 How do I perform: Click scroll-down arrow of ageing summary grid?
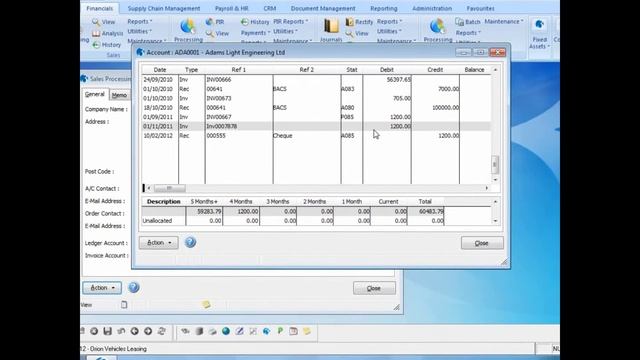pyautogui.click(x=496, y=221)
